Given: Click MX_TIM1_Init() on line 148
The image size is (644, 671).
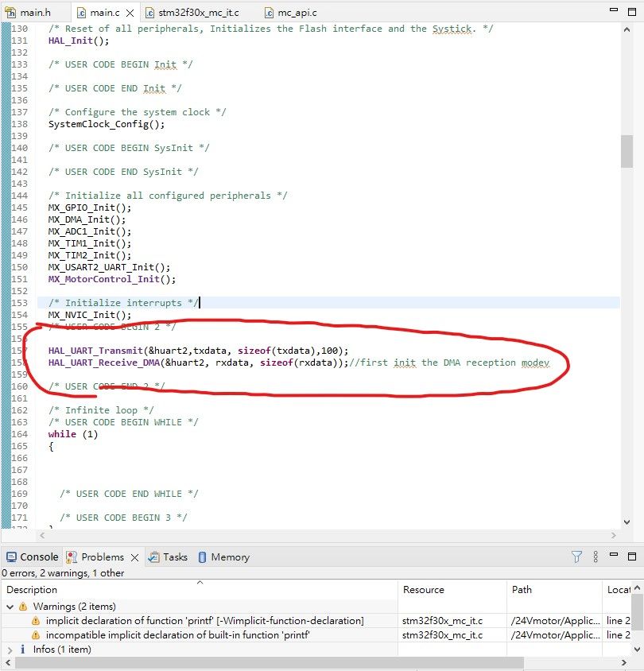Looking at the screenshot, I should point(89,243).
